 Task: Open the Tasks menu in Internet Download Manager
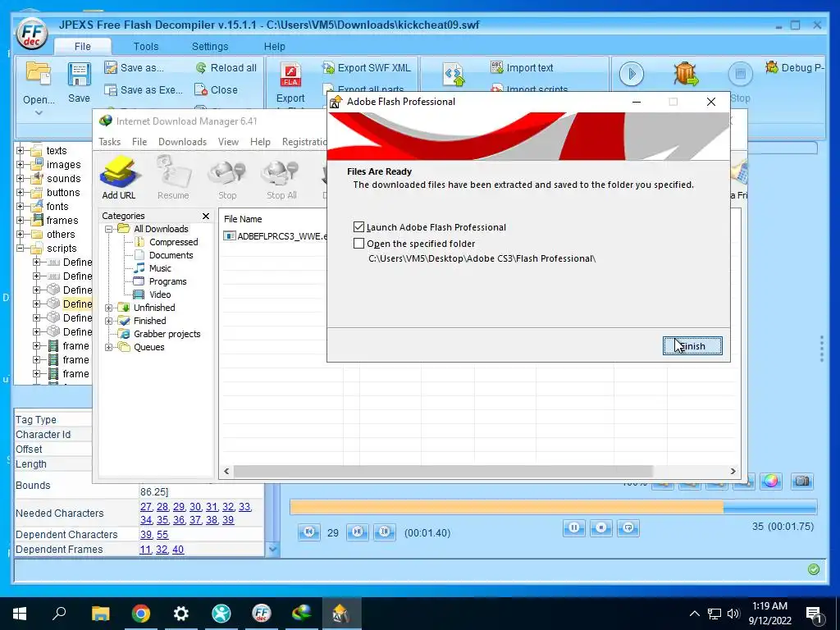(x=109, y=141)
